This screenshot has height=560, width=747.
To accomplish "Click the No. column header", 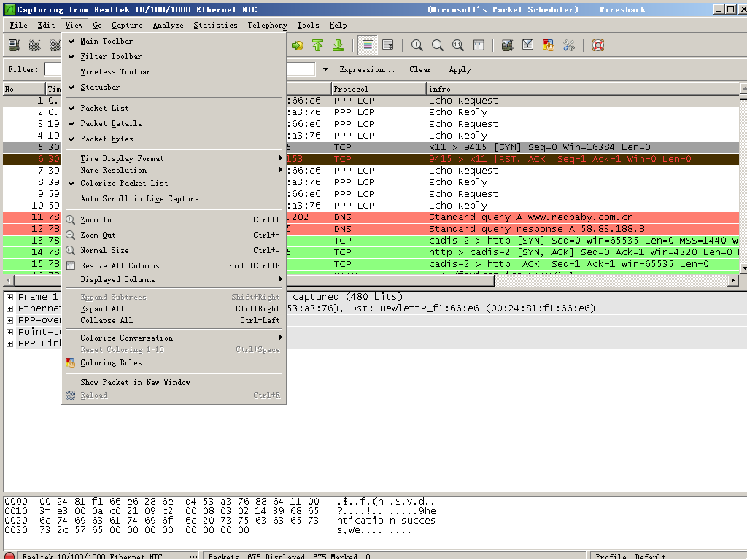I will (x=24, y=89).
